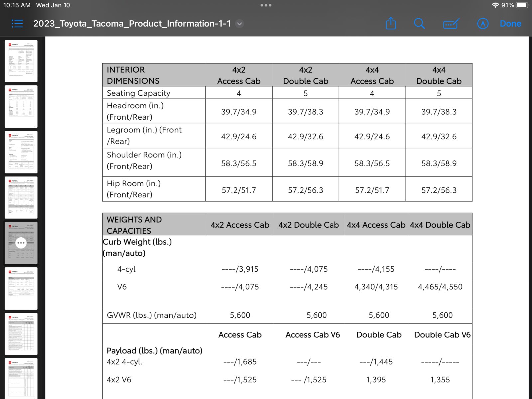This screenshot has height=399, width=532.
Task: Select the partially visible eighth page thumbnail
Action: pyautogui.click(x=21, y=379)
